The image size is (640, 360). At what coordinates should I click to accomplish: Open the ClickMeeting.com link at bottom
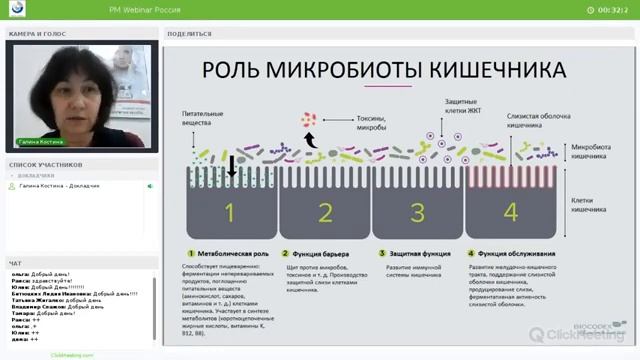coord(72,356)
